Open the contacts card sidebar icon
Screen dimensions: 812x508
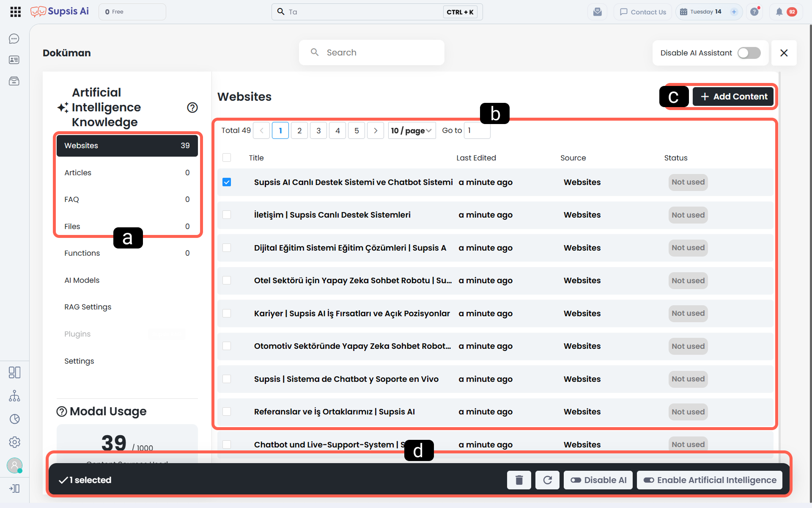14,60
